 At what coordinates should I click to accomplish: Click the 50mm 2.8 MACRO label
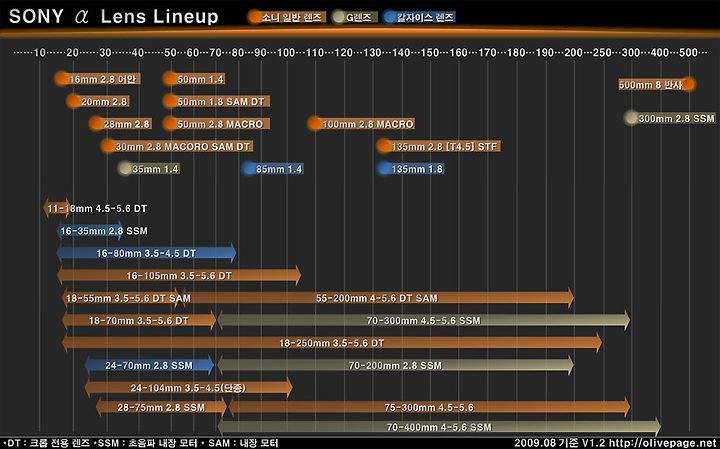[x=216, y=124]
